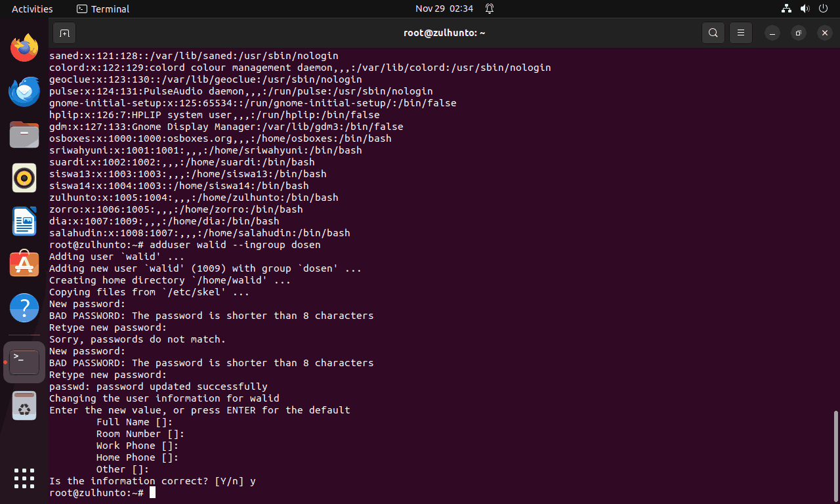Launch Thunderbird Mail from the dock
The width and height of the screenshot is (840, 504).
[24, 91]
